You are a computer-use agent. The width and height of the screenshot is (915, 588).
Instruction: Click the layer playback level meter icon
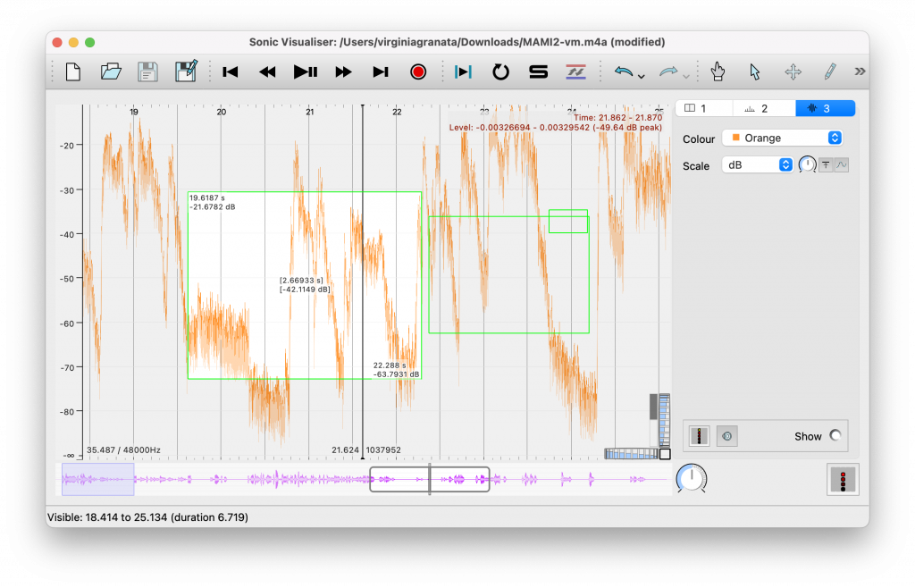(699, 436)
